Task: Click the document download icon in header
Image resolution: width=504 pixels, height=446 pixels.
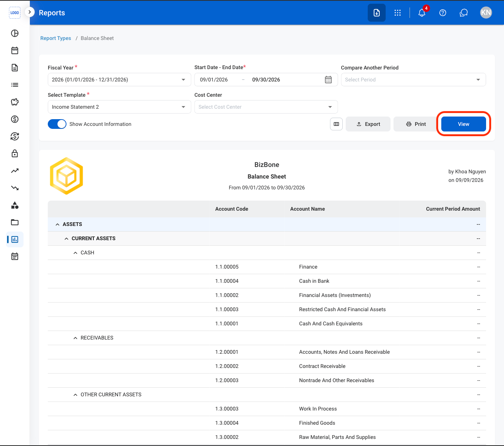Action: click(x=377, y=13)
